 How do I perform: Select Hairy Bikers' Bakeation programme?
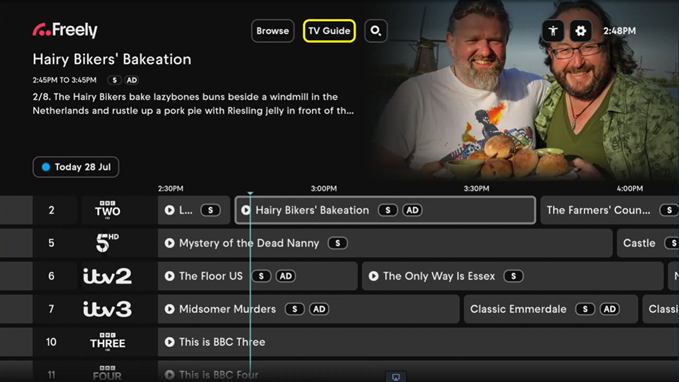click(385, 210)
